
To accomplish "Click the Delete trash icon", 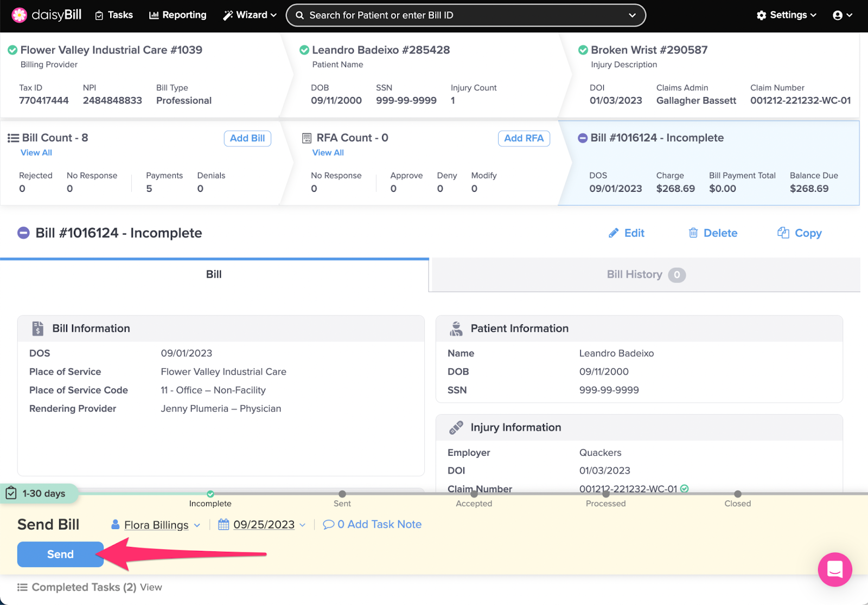I will tap(693, 233).
